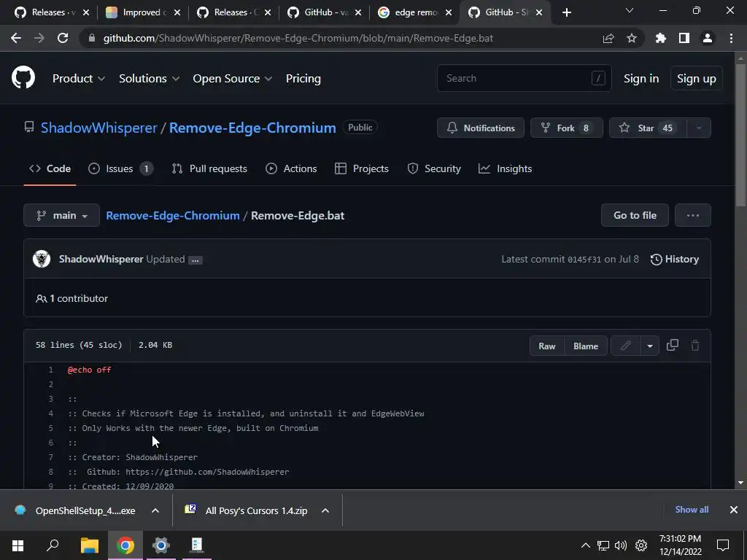Click Sign in

[x=641, y=79]
